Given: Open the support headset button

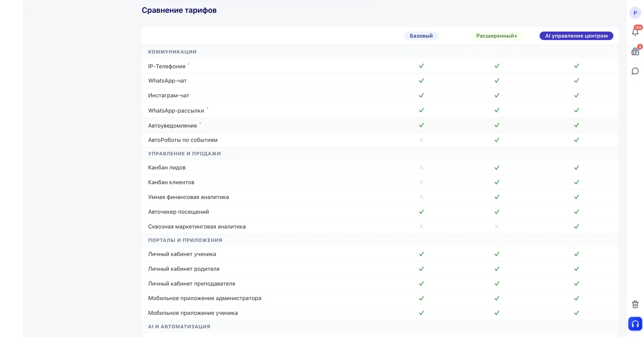Looking at the screenshot, I should (635, 324).
